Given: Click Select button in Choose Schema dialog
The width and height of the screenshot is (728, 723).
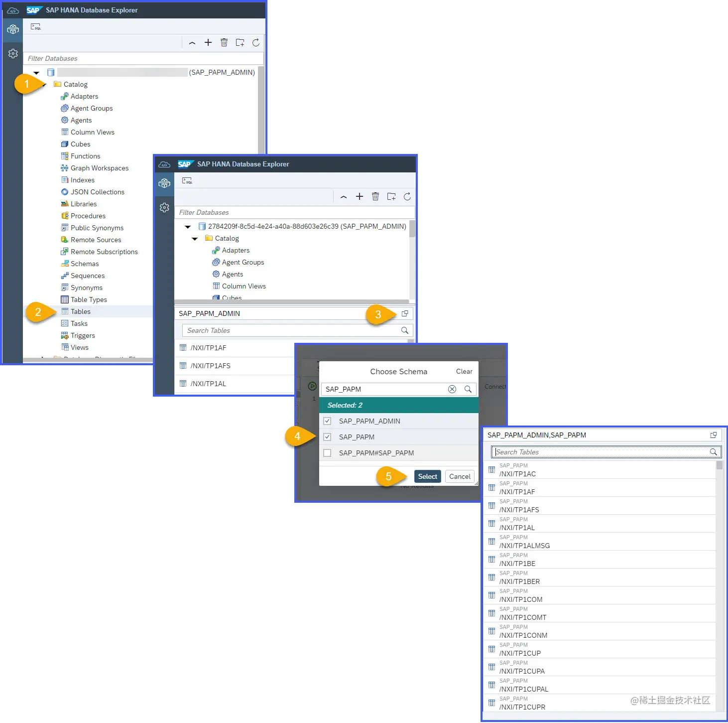Looking at the screenshot, I should 428,476.
